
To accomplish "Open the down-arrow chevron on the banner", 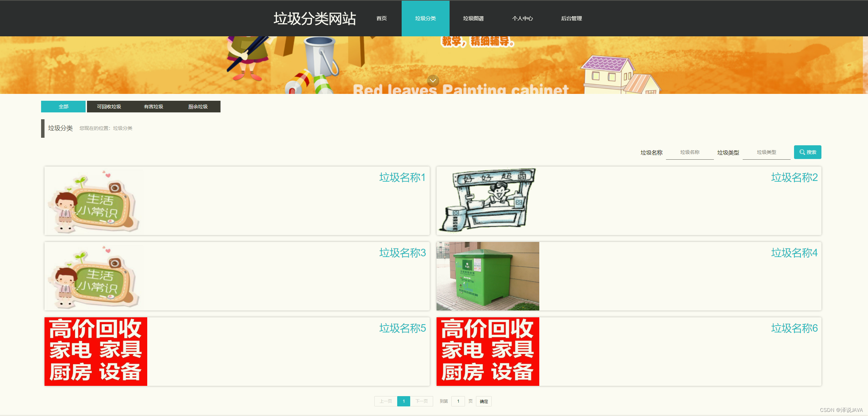I will [432, 81].
